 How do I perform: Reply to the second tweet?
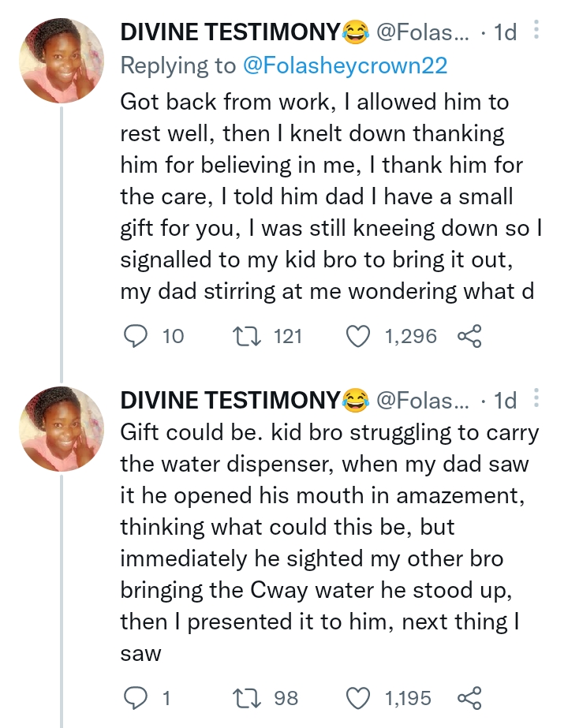(x=136, y=698)
